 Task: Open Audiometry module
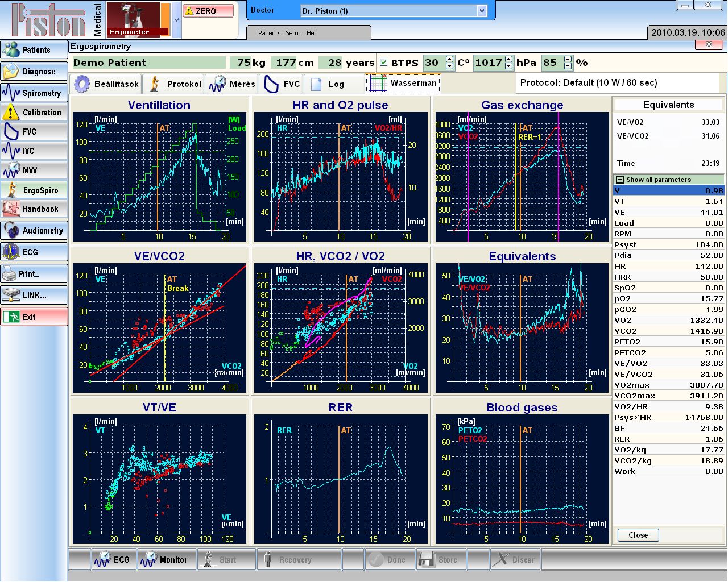pos(34,231)
